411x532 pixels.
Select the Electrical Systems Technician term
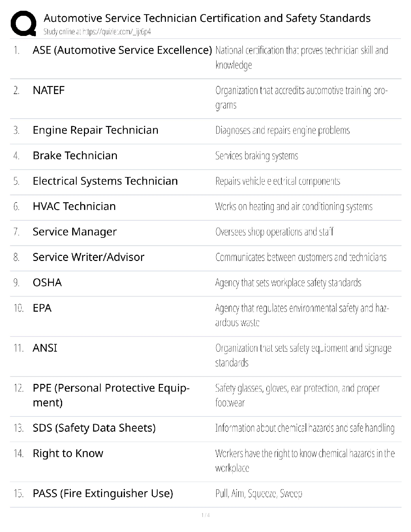(x=105, y=181)
